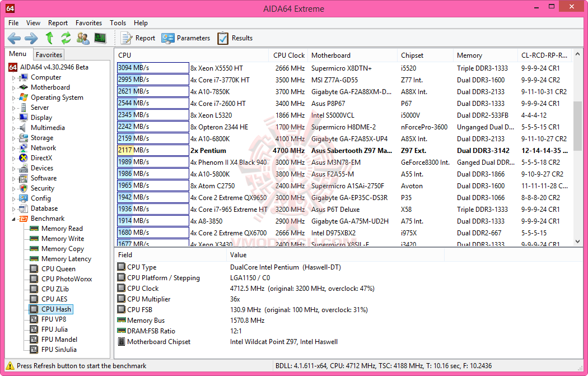Screen dimensions: 588x376
Task: Click the Memory Write benchmark icon
Action: [34, 239]
